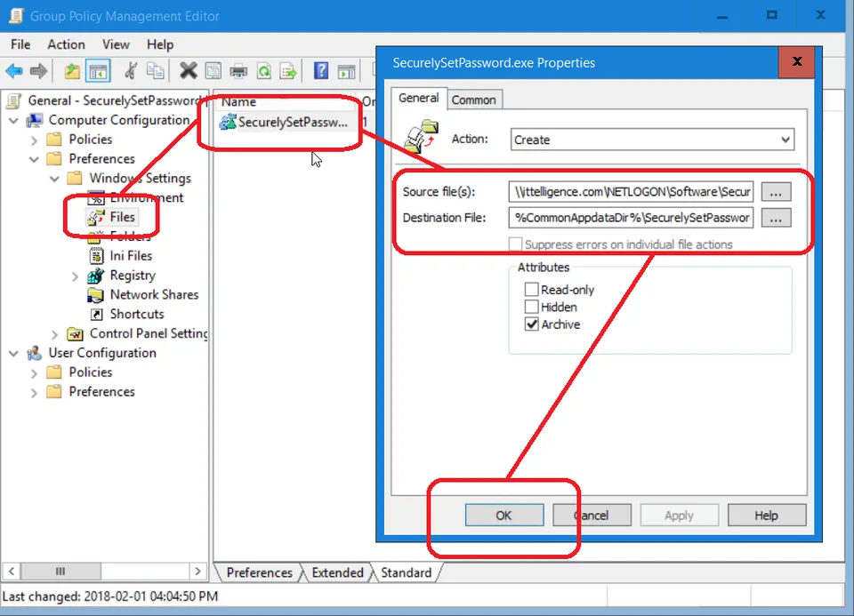Click the Name column header

click(x=286, y=101)
